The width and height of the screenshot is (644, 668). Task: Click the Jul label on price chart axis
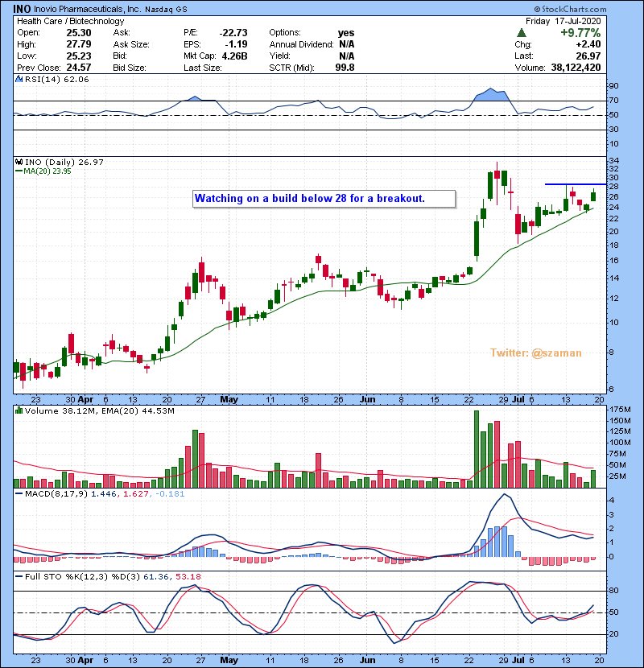(x=518, y=400)
